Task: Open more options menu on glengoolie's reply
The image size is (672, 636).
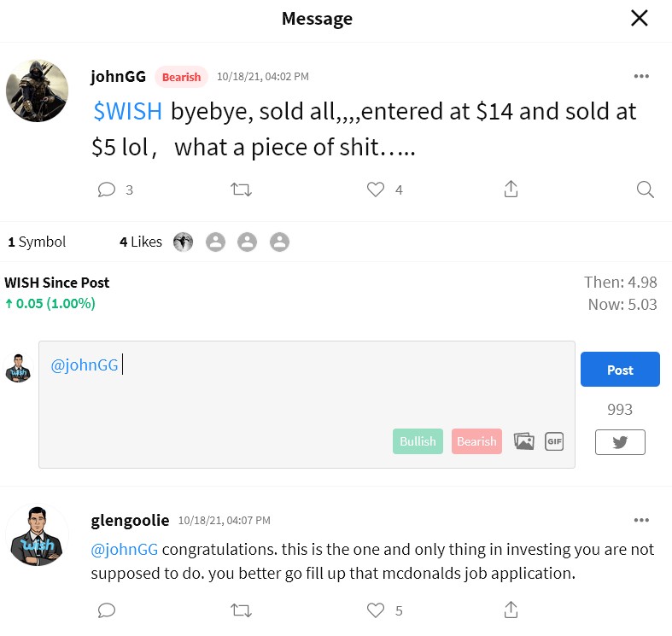Action: coord(641,520)
